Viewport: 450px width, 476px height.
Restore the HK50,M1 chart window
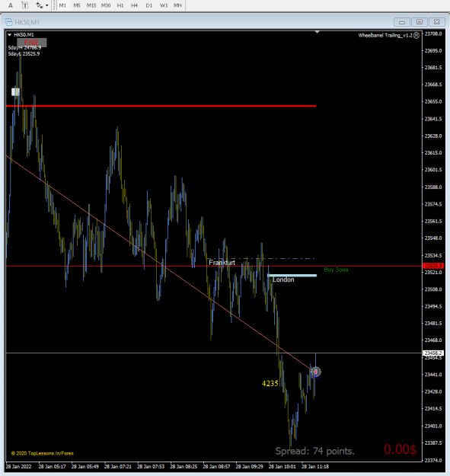(420, 22)
